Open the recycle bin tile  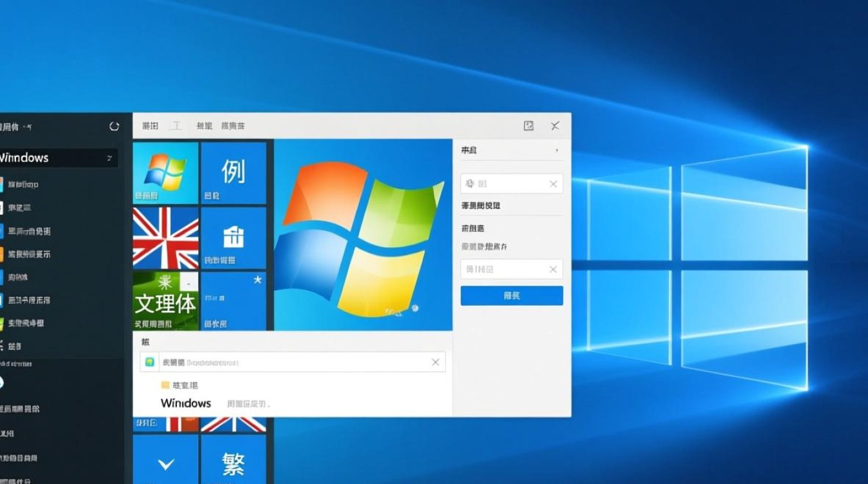pyautogui.click(x=234, y=237)
